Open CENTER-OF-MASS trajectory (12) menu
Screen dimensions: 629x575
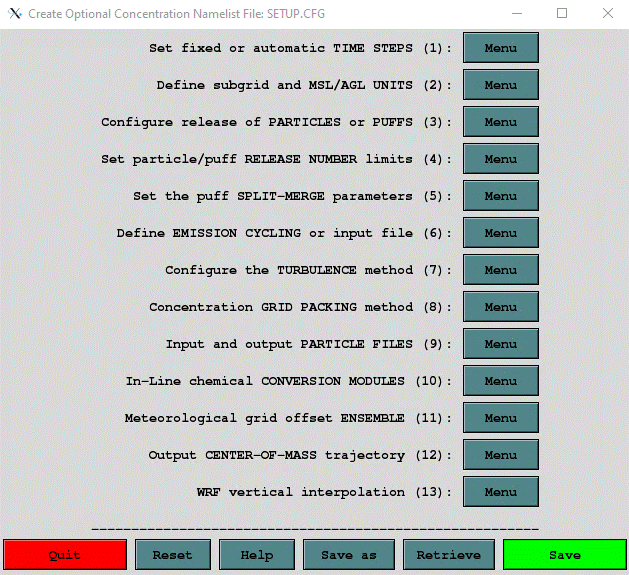(500, 455)
